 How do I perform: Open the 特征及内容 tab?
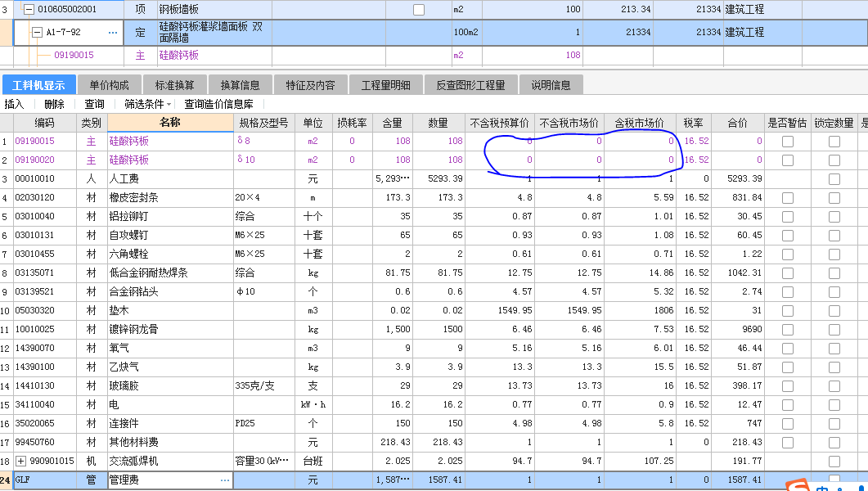[310, 85]
